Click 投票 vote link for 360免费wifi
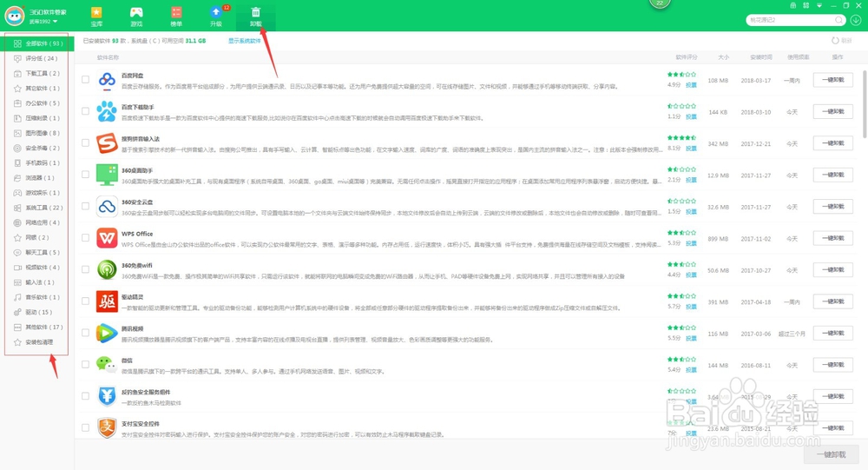This screenshot has width=868, height=470. 691,275
